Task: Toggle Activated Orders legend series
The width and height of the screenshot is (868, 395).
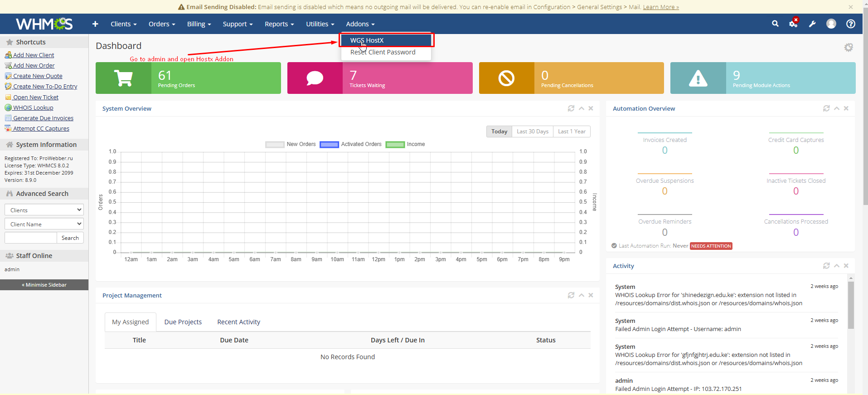Action: (x=351, y=144)
